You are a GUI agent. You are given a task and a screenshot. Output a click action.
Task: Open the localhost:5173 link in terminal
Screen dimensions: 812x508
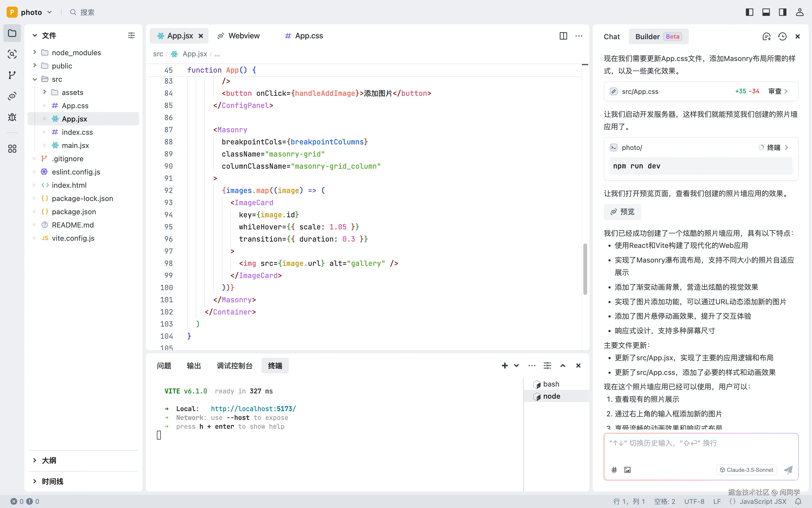coord(253,409)
